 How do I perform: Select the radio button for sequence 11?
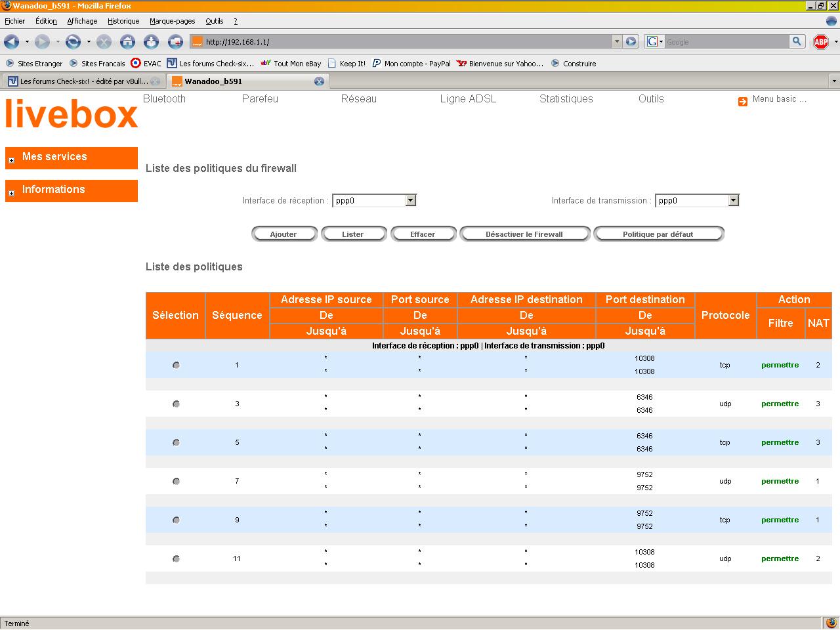point(176,558)
